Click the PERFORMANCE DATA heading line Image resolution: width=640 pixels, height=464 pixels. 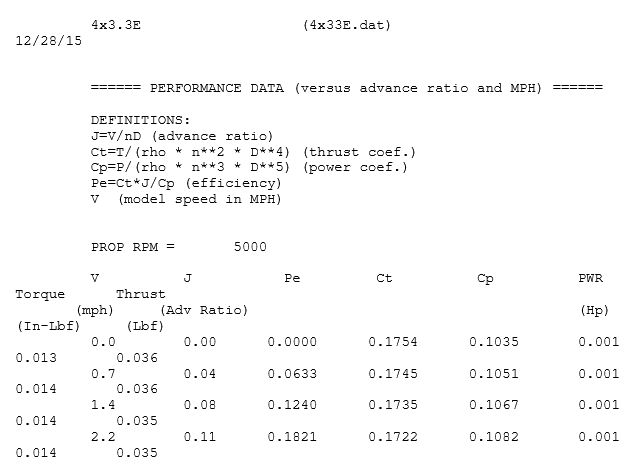click(x=347, y=88)
